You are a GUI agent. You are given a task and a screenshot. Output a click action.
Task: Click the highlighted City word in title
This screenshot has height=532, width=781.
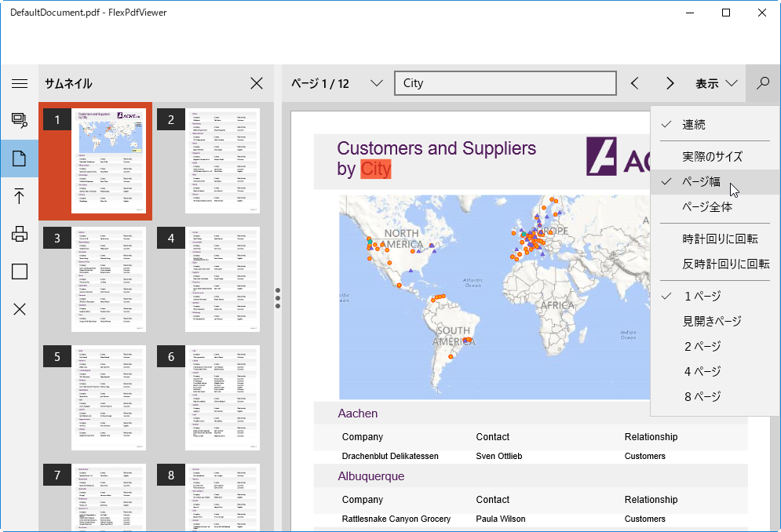(376, 169)
